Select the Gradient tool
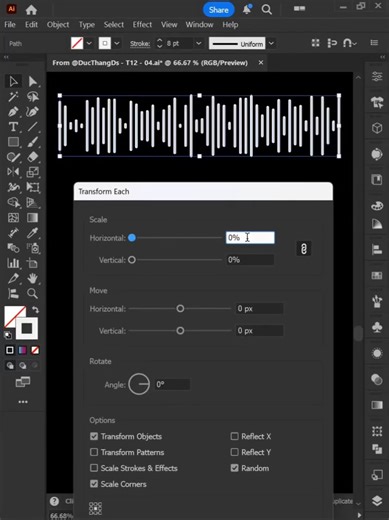 pos(32,218)
